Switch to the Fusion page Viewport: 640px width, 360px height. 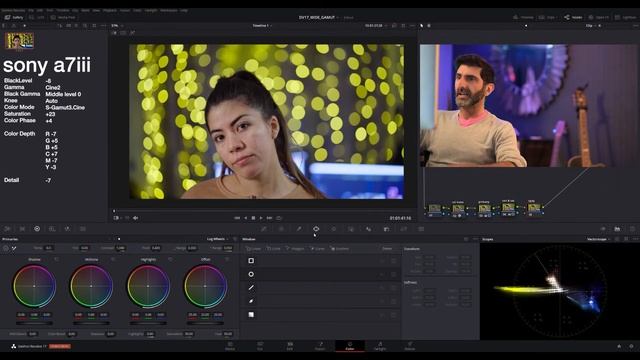click(320, 346)
